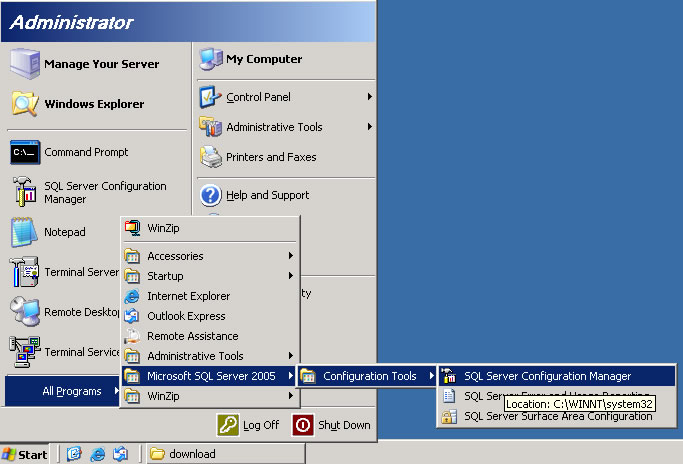683x464 pixels.
Task: Open Microsoft SQL Server 2005 menu entry
Action: [x=210, y=376]
